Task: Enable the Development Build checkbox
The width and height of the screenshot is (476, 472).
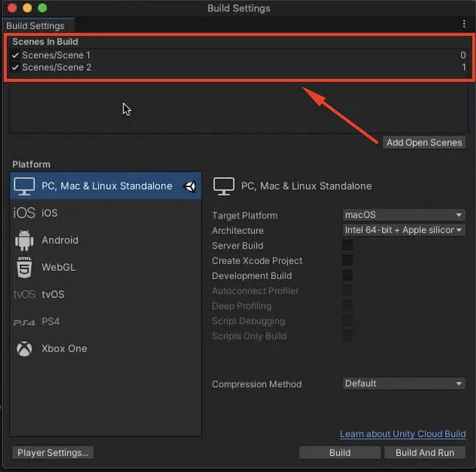Action: 348,275
